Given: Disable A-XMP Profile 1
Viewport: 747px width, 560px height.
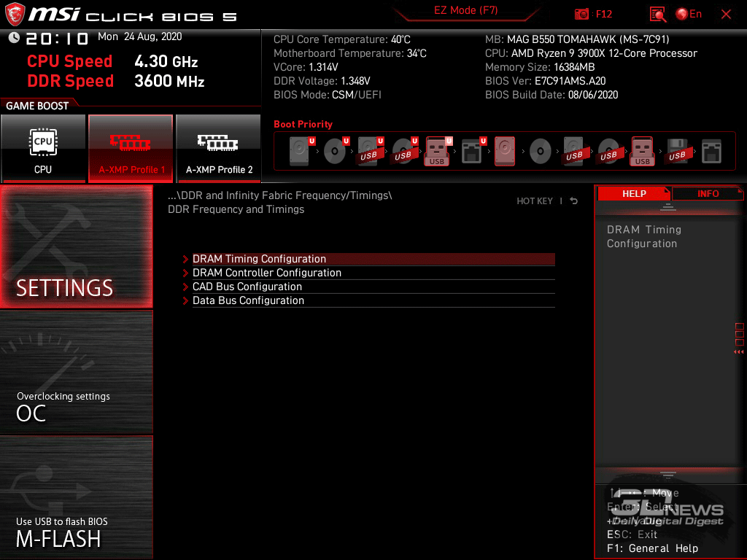Looking at the screenshot, I should point(131,148).
